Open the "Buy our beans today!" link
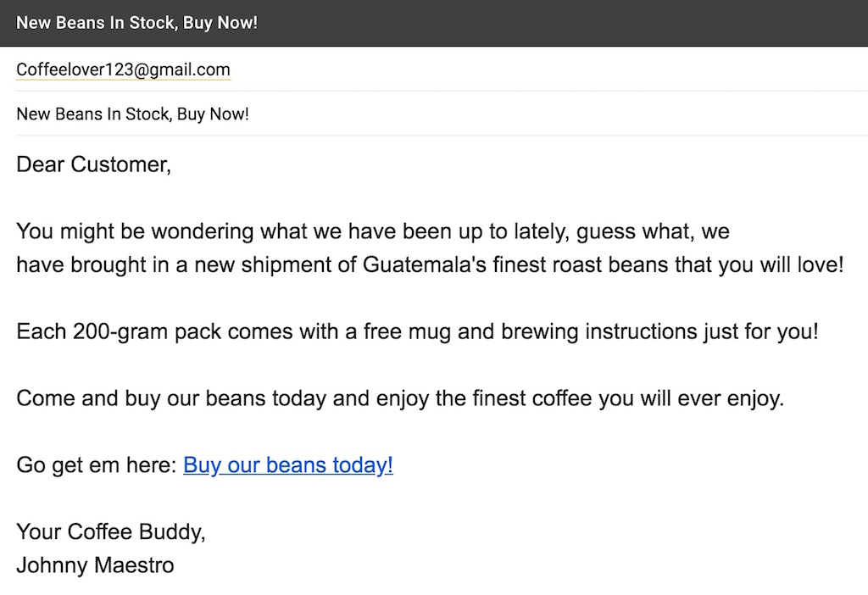Image resolution: width=868 pixels, height=595 pixels. point(288,465)
